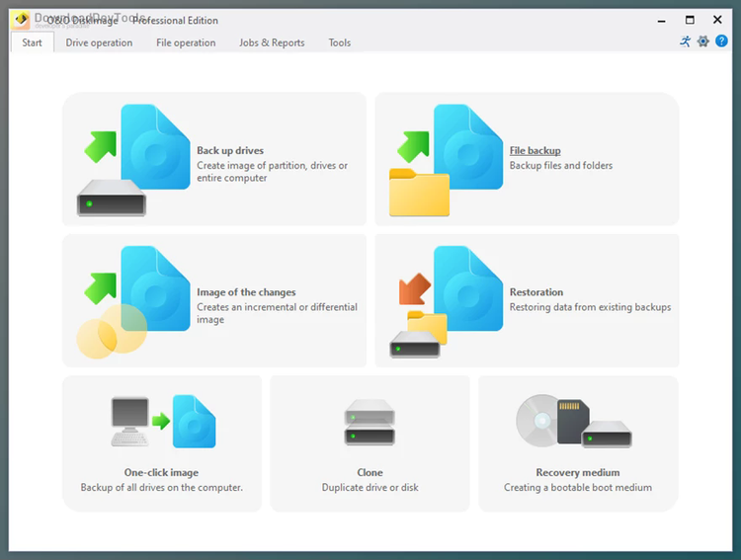Click the Image of the changes title

point(246,292)
